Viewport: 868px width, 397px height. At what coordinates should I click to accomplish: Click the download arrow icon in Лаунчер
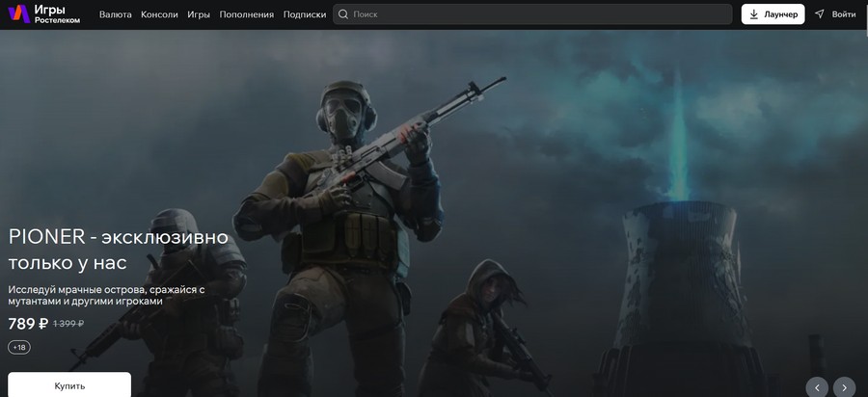click(x=753, y=14)
